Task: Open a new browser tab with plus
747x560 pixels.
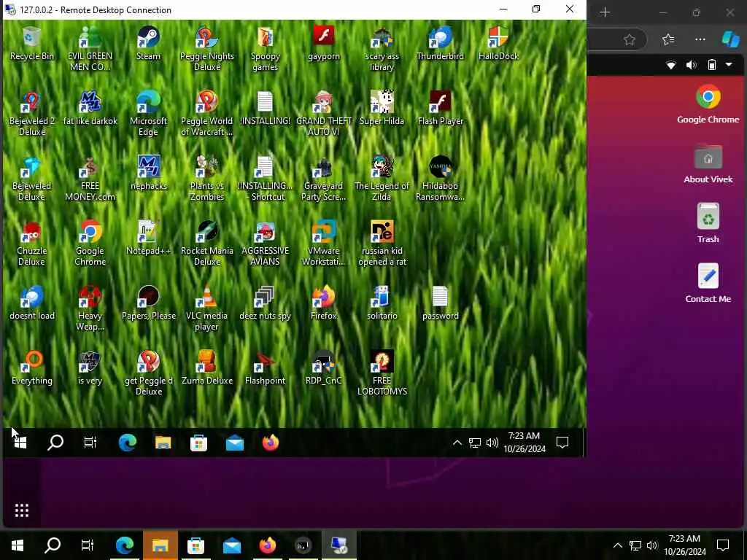Action: point(605,12)
